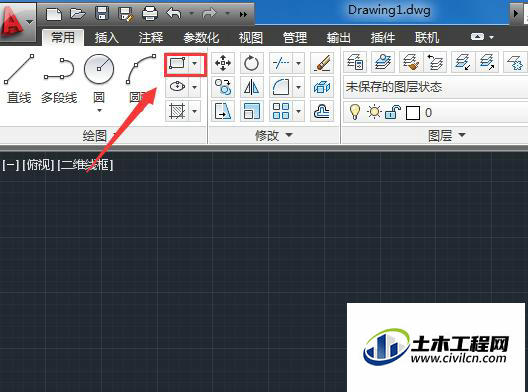
Task: Select the Scale tool
Action: [x=252, y=111]
